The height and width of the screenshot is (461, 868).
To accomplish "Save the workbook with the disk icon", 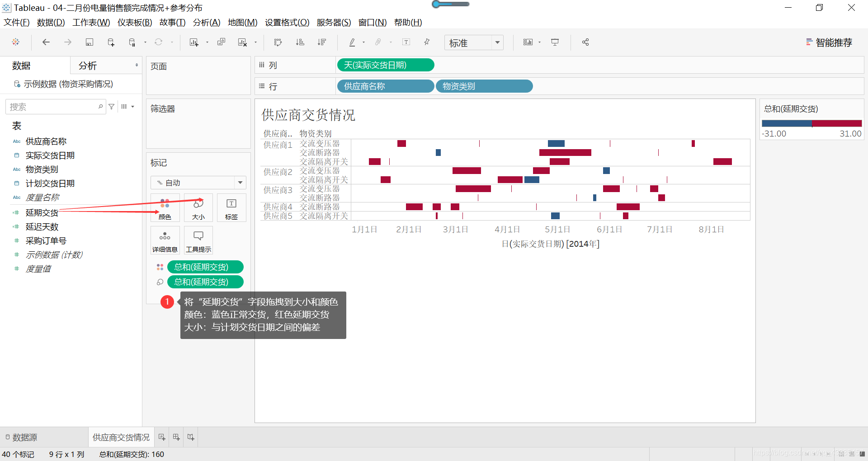I will 90,42.
